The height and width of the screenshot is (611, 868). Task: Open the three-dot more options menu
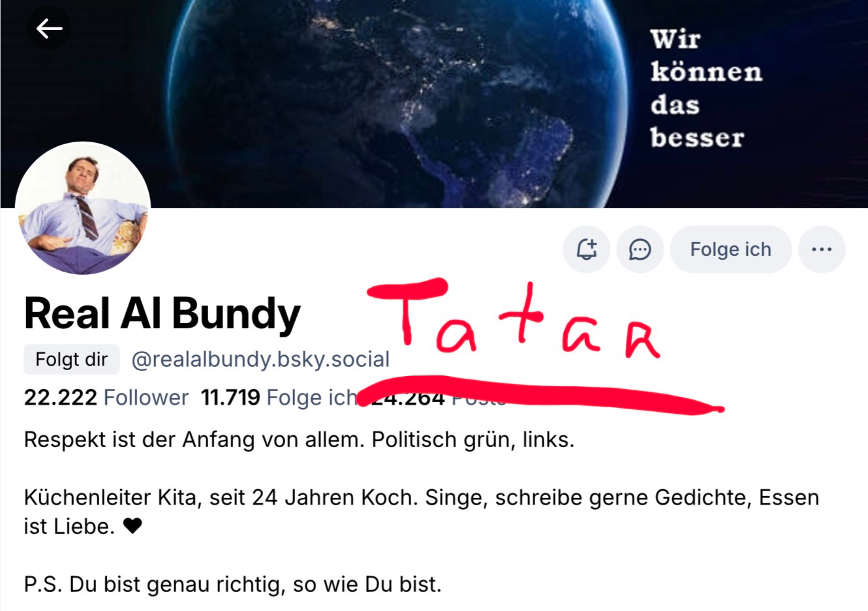pos(822,249)
